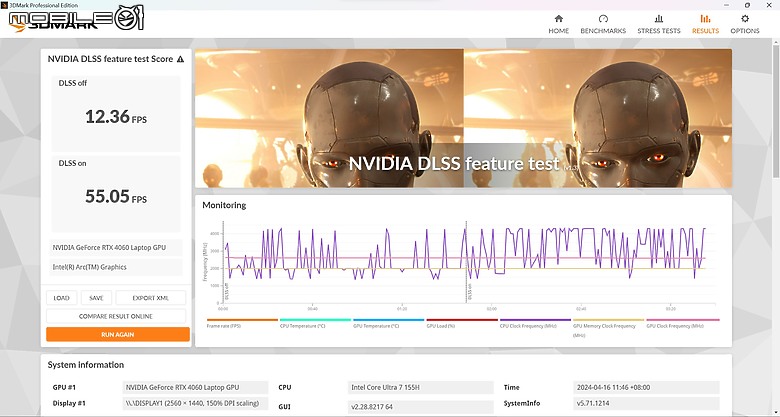Click the Results bar chart icon
780x417 pixels.
pos(705,18)
